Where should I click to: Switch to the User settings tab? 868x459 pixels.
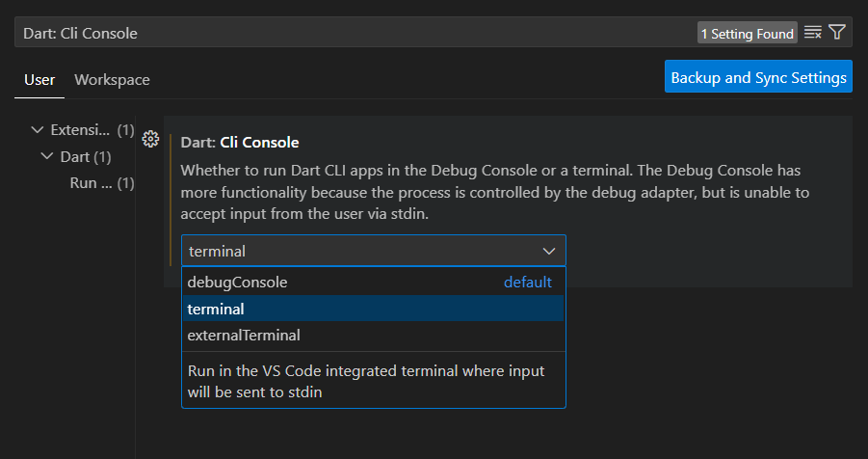(x=39, y=80)
